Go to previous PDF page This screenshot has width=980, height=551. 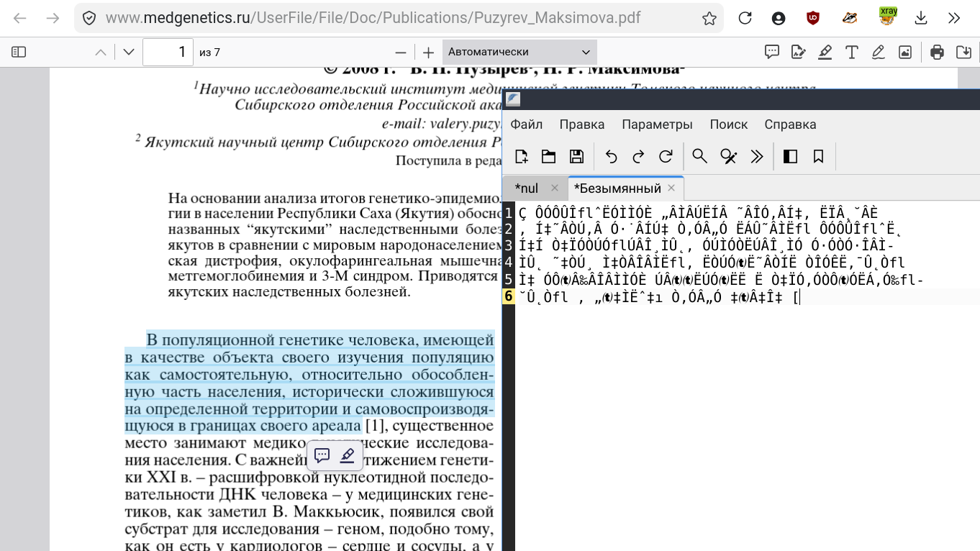(x=101, y=52)
